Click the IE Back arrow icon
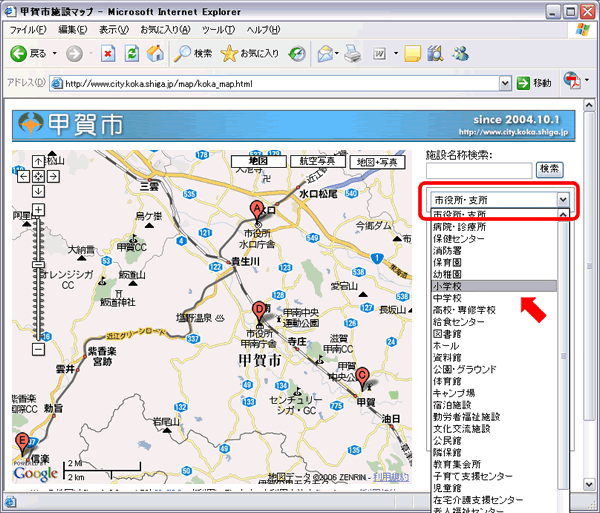The image size is (600, 513). [x=18, y=54]
